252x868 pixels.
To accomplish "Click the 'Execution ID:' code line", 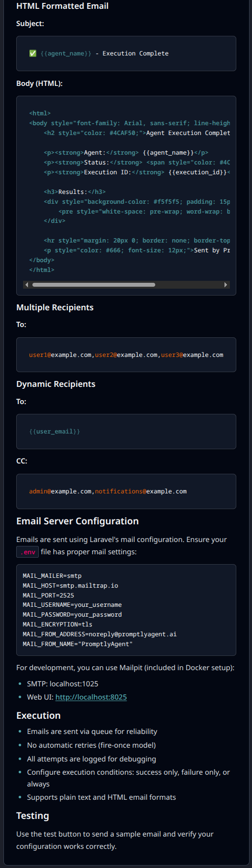I will [137, 172].
